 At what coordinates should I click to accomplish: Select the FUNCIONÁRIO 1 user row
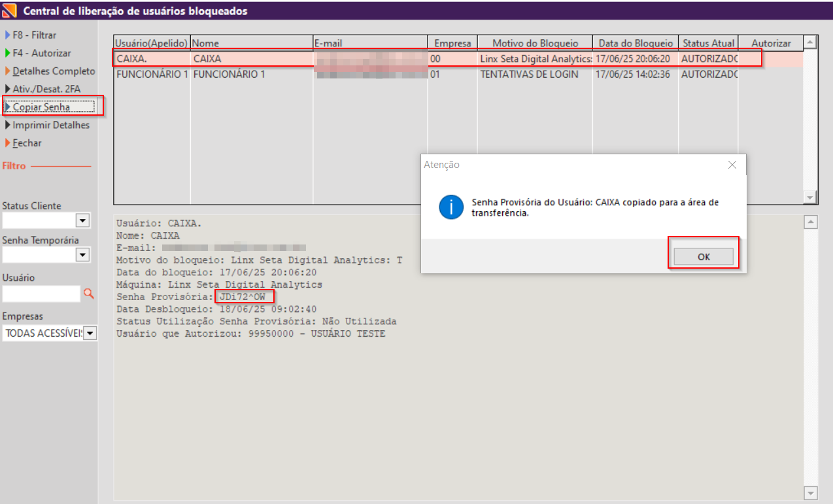pos(458,74)
